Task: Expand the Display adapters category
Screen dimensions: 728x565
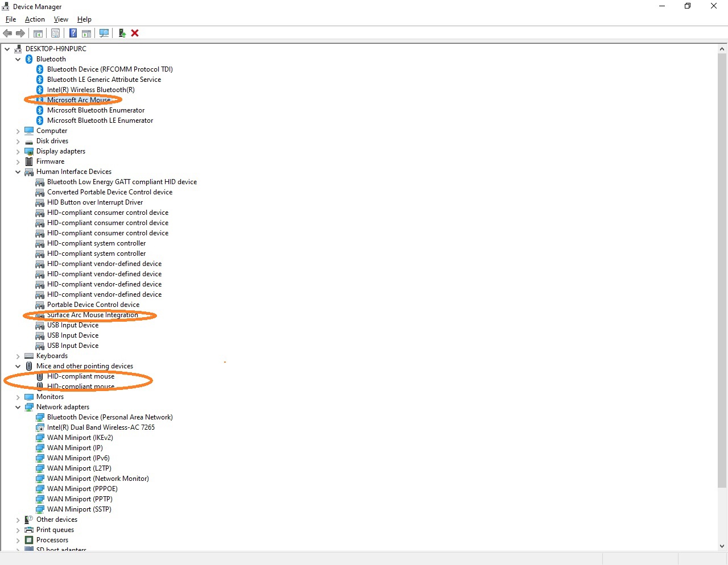Action: [18, 151]
